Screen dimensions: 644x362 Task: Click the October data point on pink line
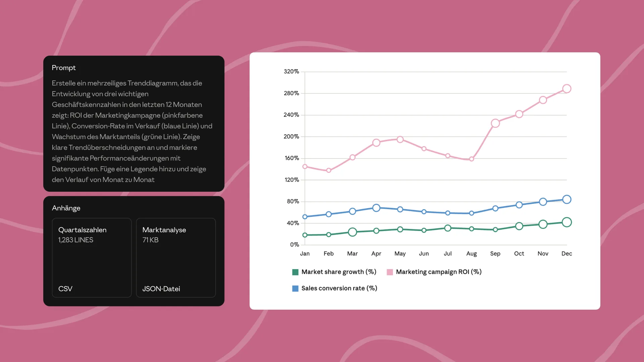[519, 114]
